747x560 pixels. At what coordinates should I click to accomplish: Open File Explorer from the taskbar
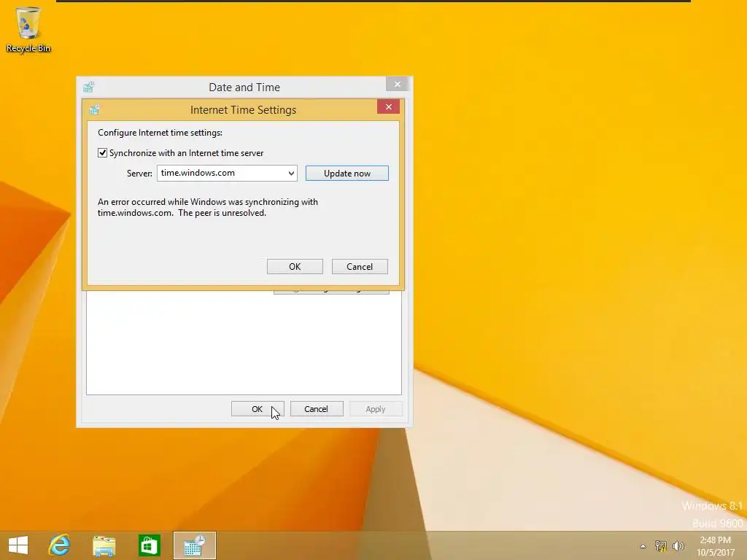[104, 545]
